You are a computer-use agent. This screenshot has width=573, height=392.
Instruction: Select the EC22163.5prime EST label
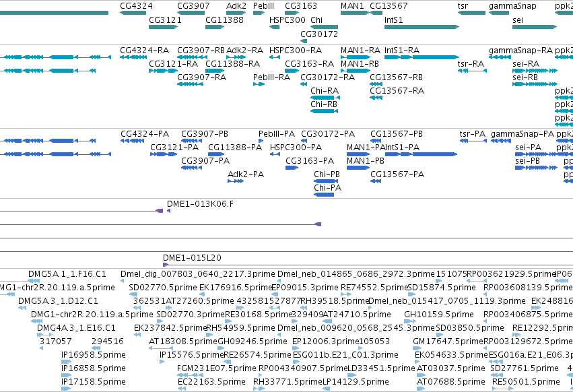(211, 382)
